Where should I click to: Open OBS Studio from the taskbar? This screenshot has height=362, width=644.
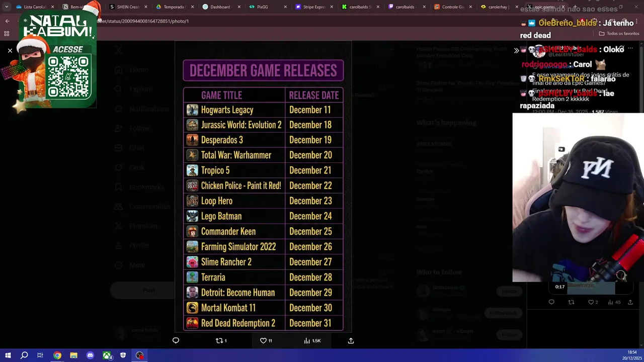click(139, 355)
